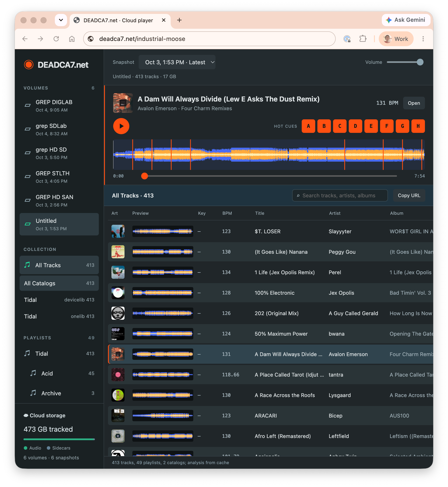Trigger hot cue A

coord(308,126)
